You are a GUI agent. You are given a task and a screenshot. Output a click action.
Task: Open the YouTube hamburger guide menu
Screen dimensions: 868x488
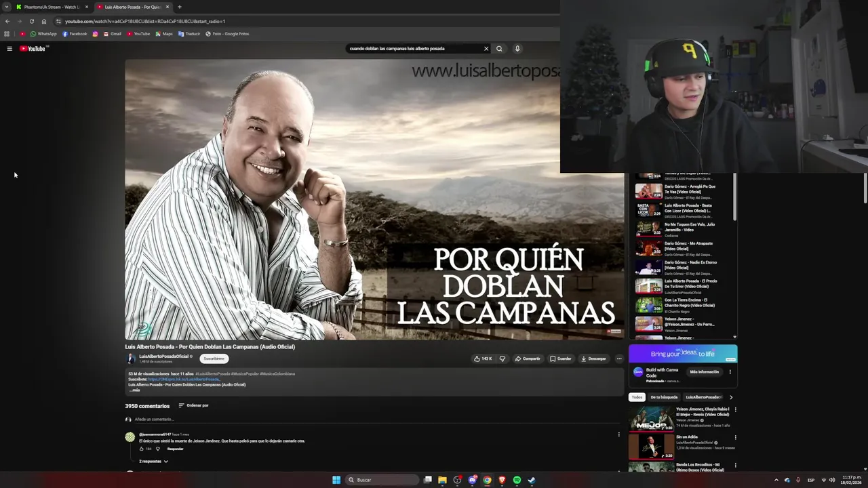9,49
